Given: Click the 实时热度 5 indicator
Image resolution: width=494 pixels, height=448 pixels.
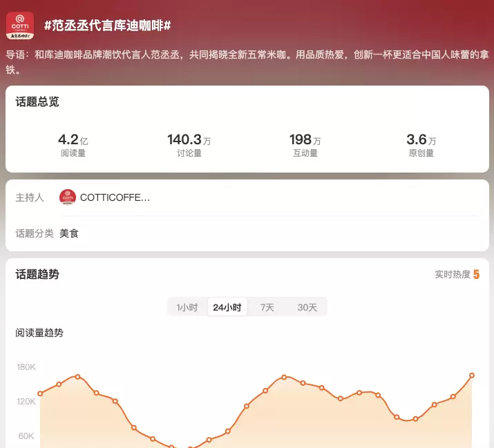Looking at the screenshot, I should [x=457, y=275].
